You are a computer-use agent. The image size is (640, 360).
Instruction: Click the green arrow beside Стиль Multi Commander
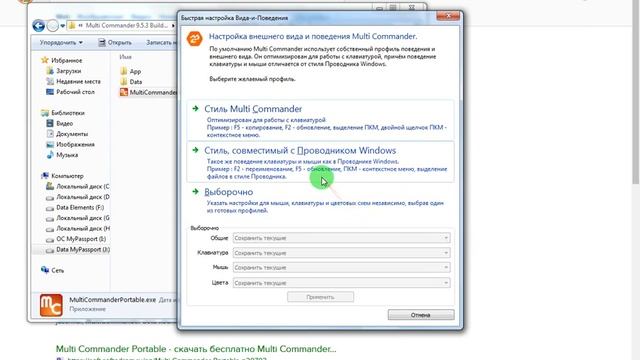click(x=196, y=109)
